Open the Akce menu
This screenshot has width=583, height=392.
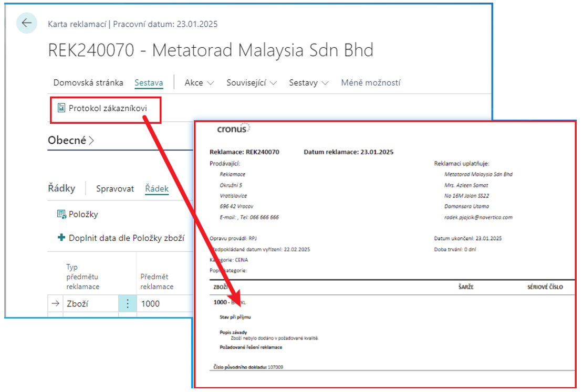[x=199, y=82]
